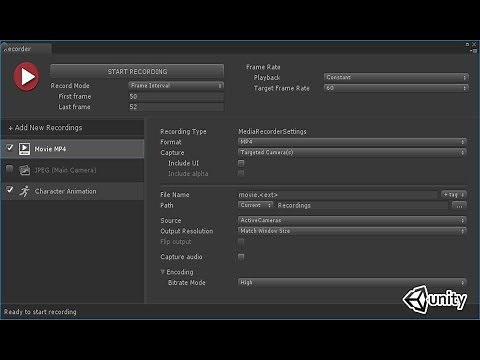The image size is (480, 360).
Task: Open the Playback Constant dropdown
Action: [x=396, y=77]
